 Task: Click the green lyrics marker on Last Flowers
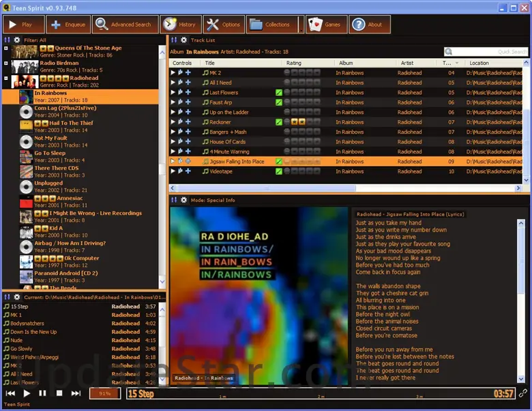pyautogui.click(x=278, y=92)
